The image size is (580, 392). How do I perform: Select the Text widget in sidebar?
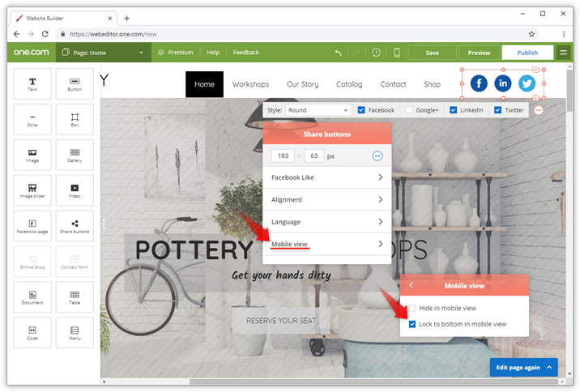(32, 83)
